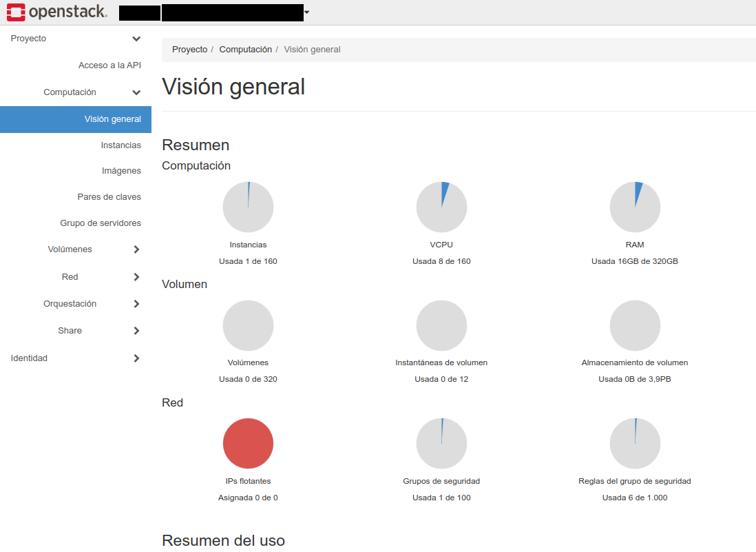Image resolution: width=756 pixels, height=552 pixels.
Task: Go to Instancias in the sidebar
Action: coord(121,145)
